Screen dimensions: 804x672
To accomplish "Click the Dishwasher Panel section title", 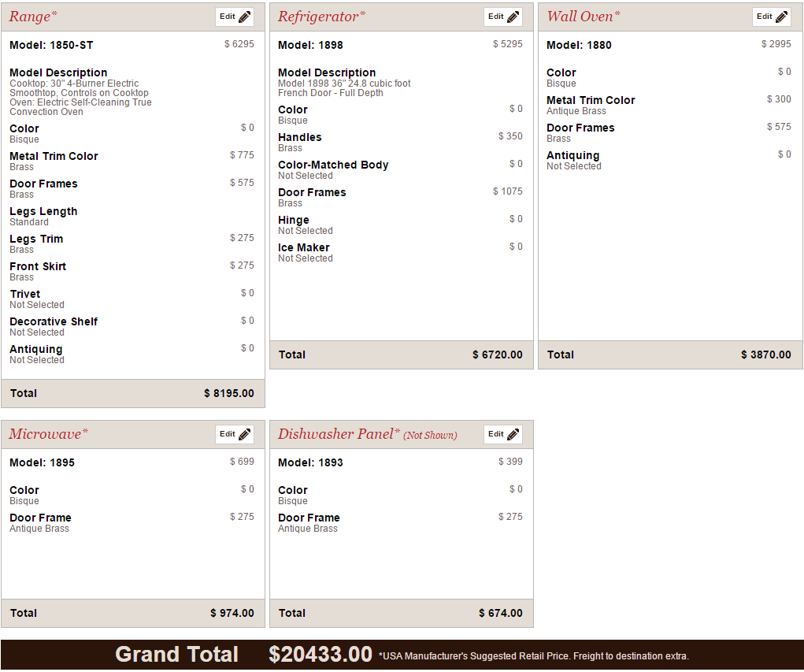I will click(x=339, y=434).
